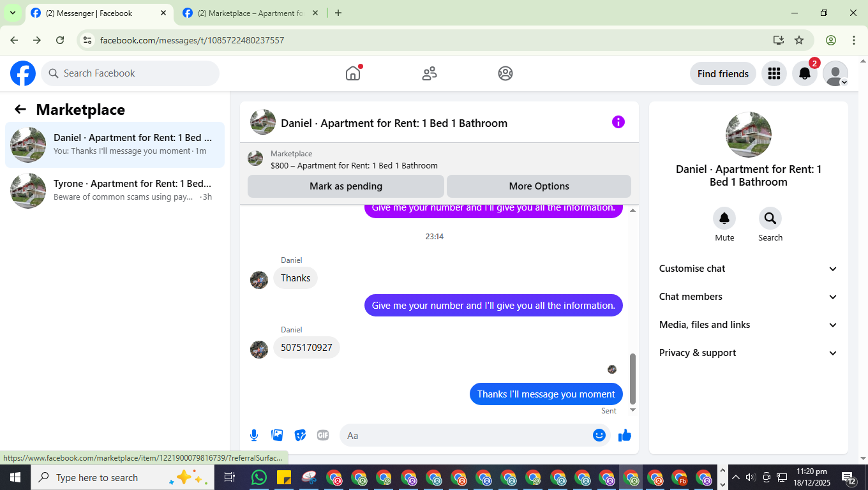This screenshot has height=490, width=868.
Task: Choose a GIF from the GIF icon
Action: click(323, 435)
